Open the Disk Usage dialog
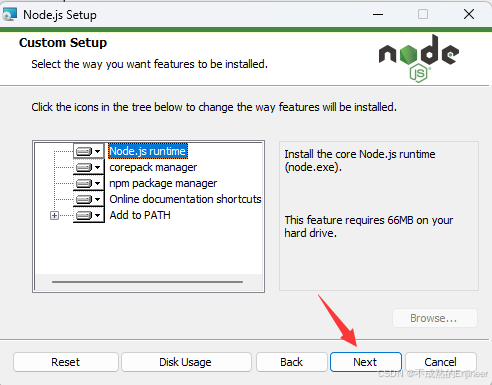 pyautogui.click(x=186, y=362)
